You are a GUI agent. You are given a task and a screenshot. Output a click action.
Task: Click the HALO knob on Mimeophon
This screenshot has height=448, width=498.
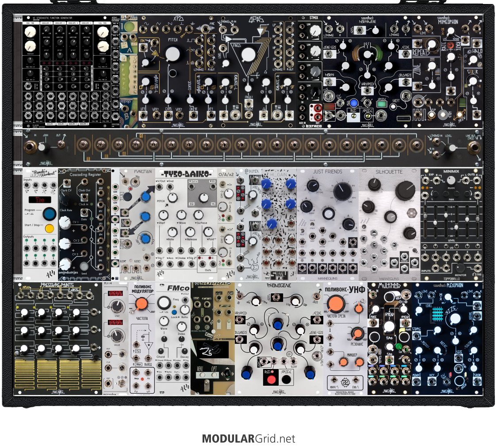click(x=473, y=59)
